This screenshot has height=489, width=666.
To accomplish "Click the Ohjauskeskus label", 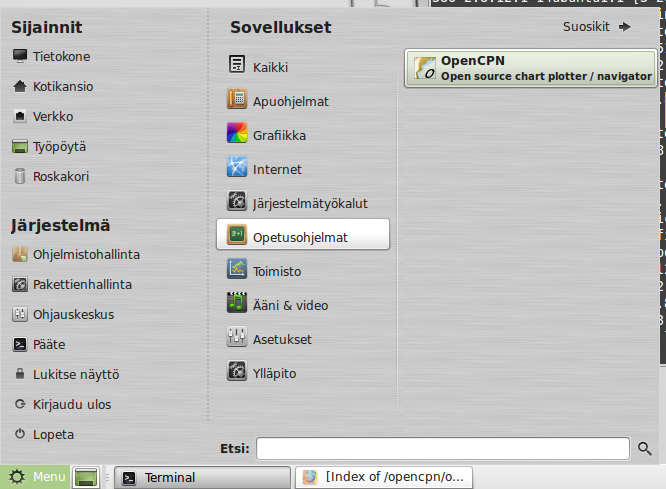I will (x=73, y=315).
